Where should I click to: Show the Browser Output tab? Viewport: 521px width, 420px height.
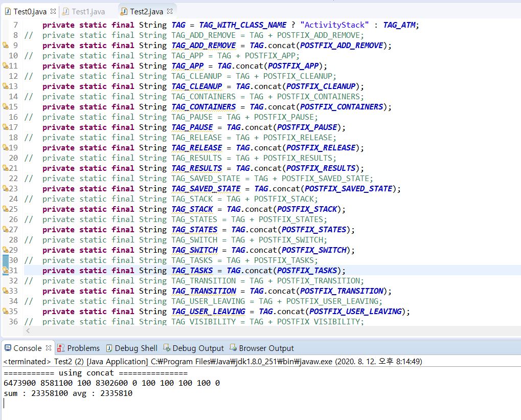(262, 348)
